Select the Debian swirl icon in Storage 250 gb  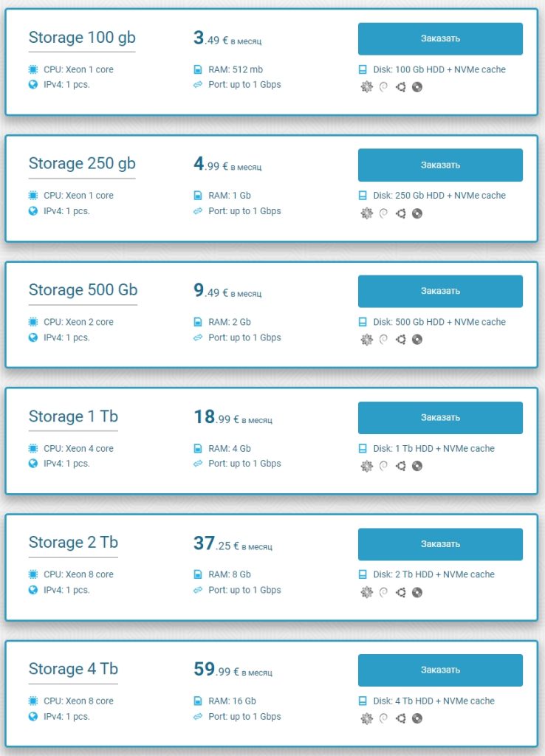click(x=383, y=214)
